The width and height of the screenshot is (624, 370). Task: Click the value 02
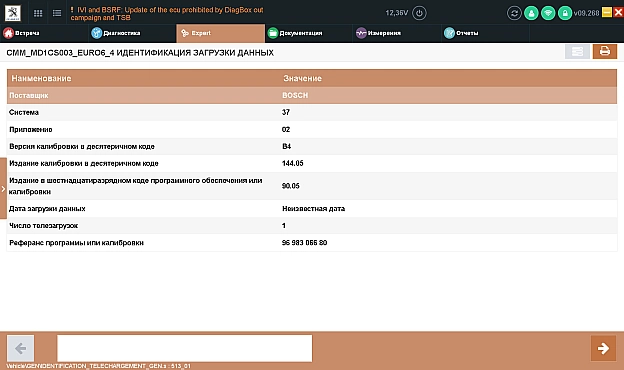coord(286,130)
